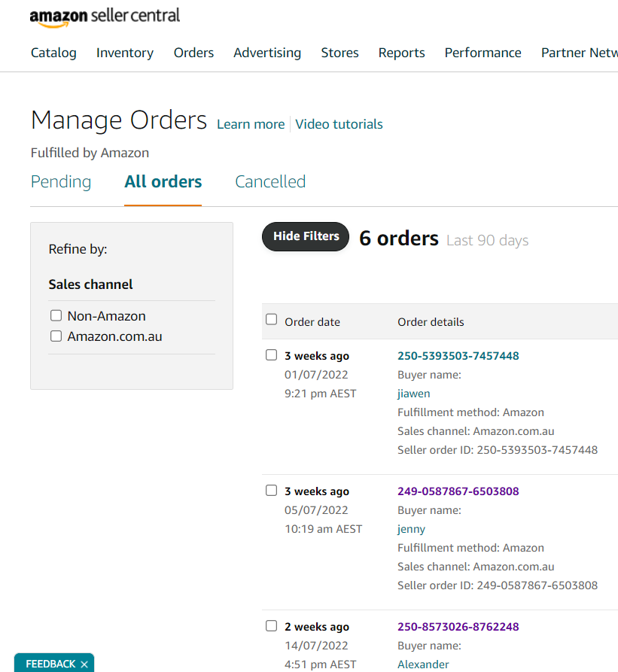Open the Feedback panel button
618x672 pixels.
[50, 664]
